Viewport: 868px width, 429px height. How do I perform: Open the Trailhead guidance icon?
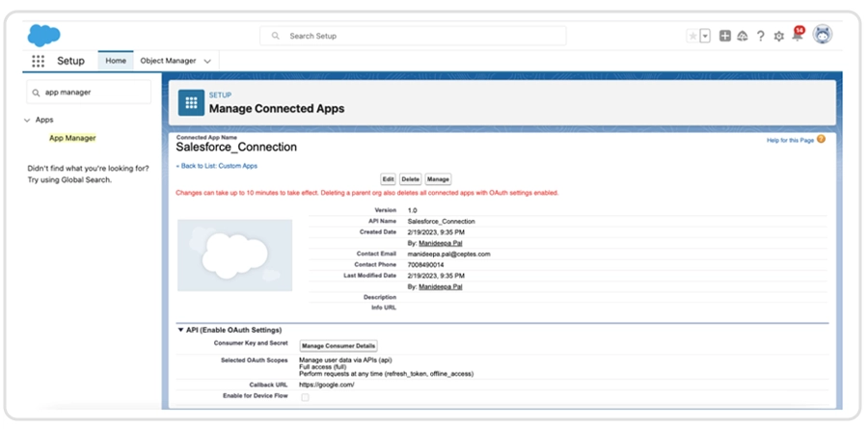click(743, 36)
